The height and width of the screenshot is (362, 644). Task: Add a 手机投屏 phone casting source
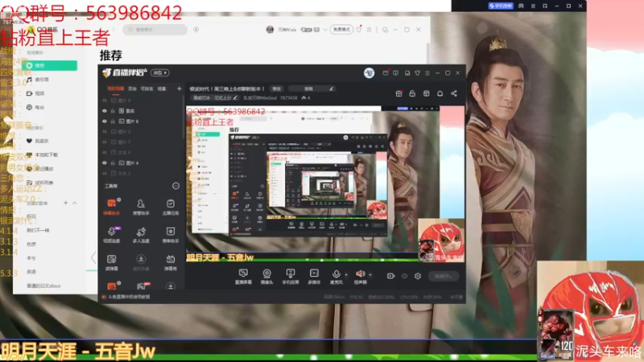pyautogui.click(x=291, y=277)
